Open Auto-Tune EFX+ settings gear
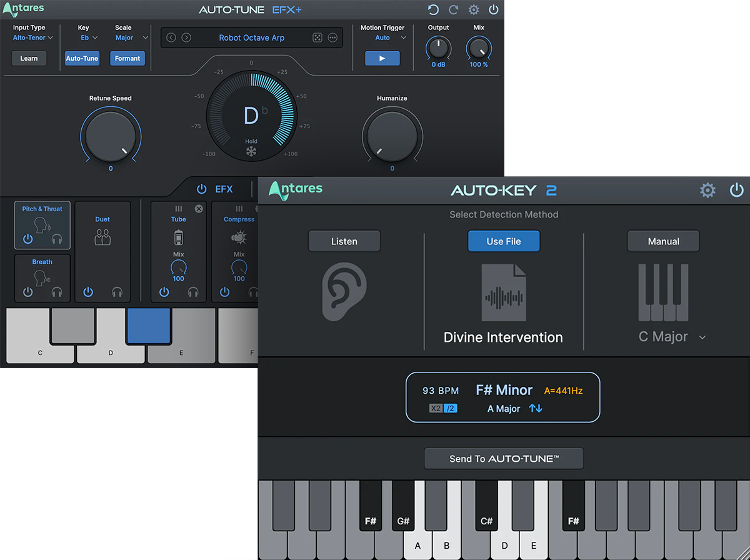 tap(474, 9)
